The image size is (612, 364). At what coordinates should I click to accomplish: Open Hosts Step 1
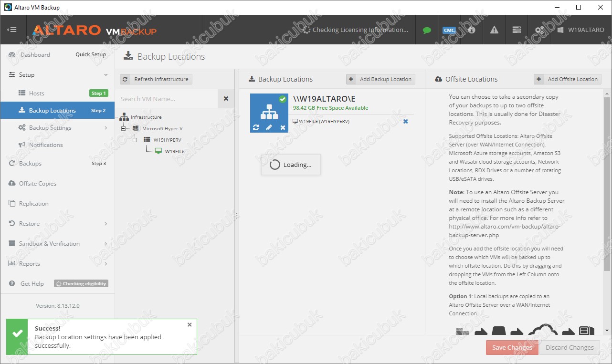pos(57,94)
